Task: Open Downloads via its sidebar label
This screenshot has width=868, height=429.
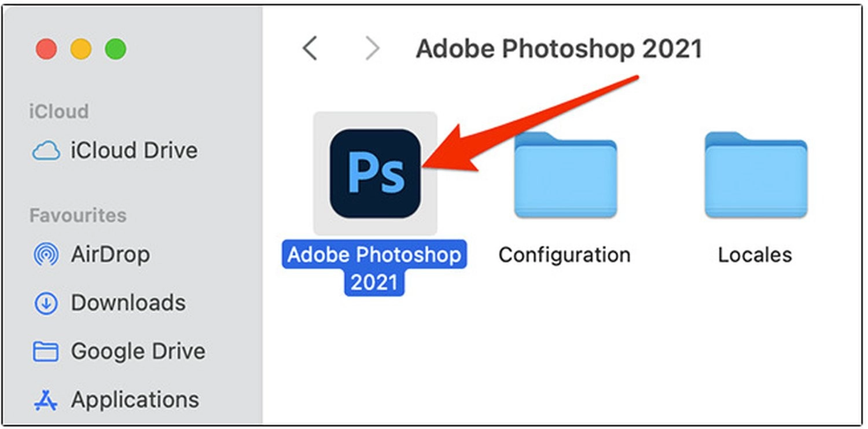Action: click(128, 303)
